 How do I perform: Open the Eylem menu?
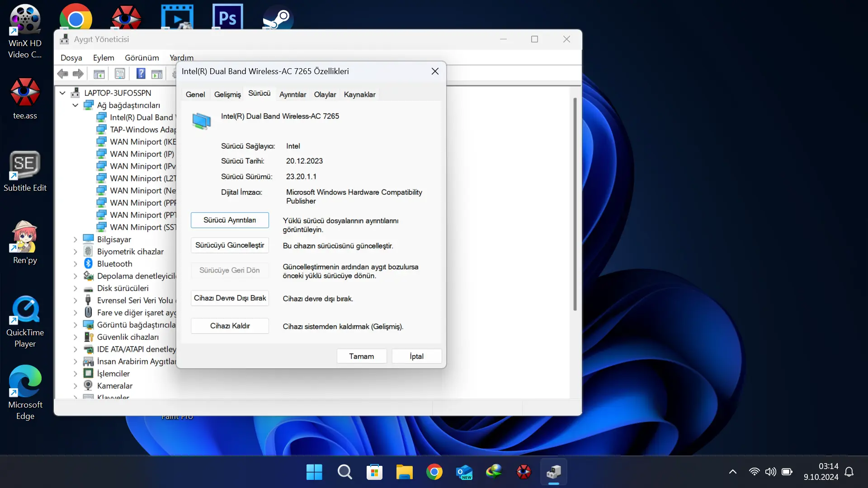pos(104,58)
